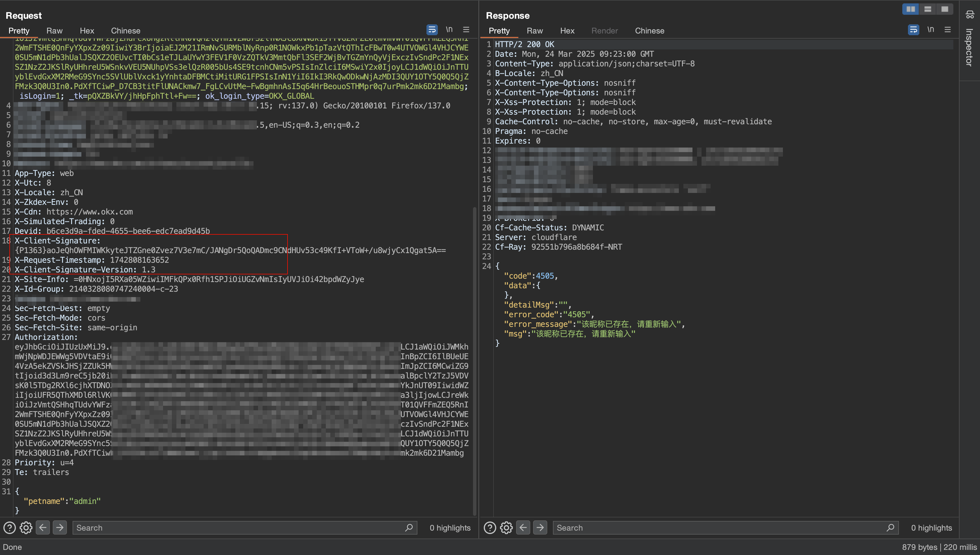Viewport: 980px width, 555px height.
Task: Go to previous search match in Response
Action: (x=523, y=527)
